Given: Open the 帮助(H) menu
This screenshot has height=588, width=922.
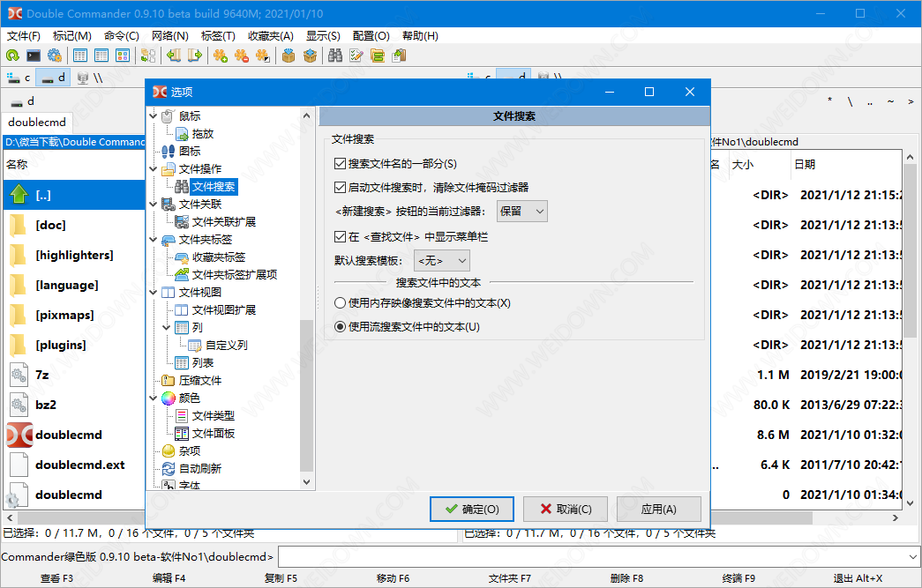Looking at the screenshot, I should pos(420,36).
